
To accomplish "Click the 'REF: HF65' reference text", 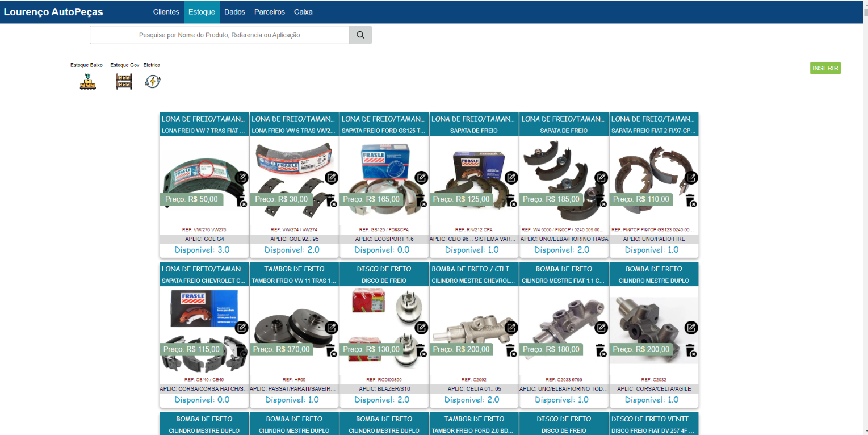I will tap(294, 379).
